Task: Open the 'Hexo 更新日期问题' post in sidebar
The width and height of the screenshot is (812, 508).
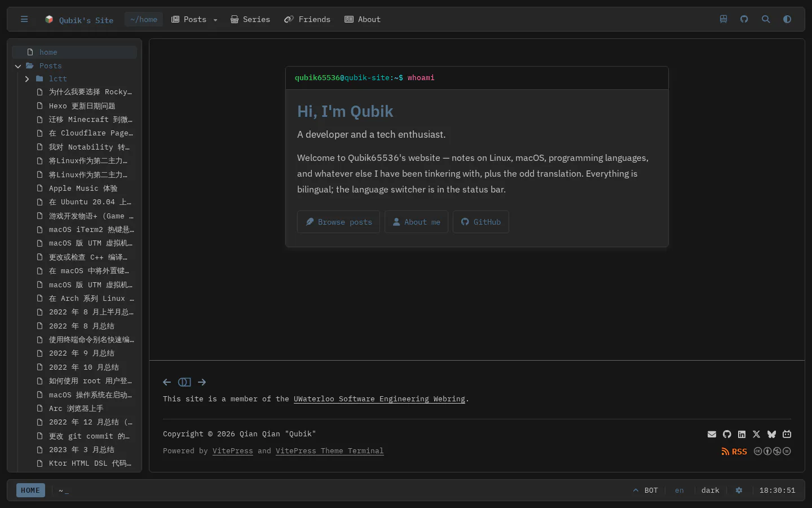Action: point(82,106)
